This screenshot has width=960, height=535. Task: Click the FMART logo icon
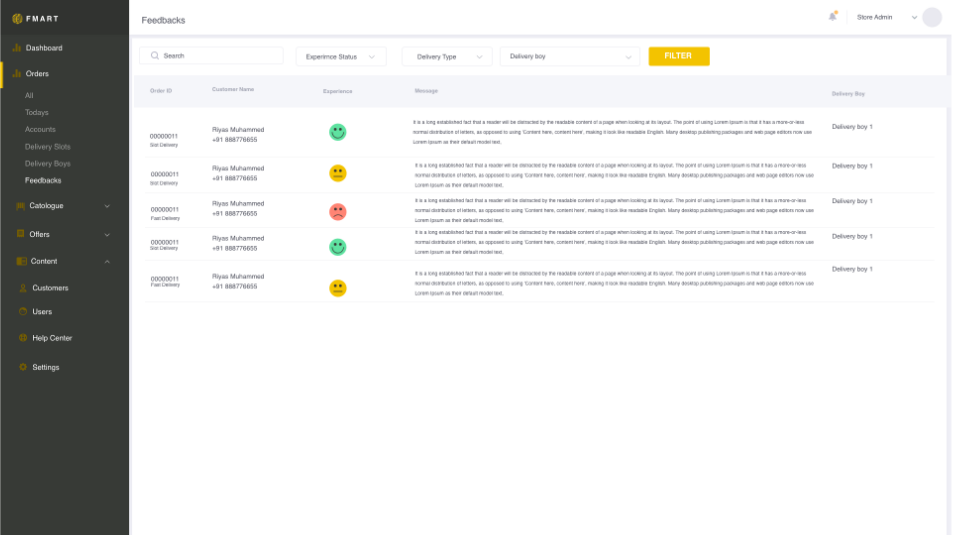pyautogui.click(x=17, y=18)
